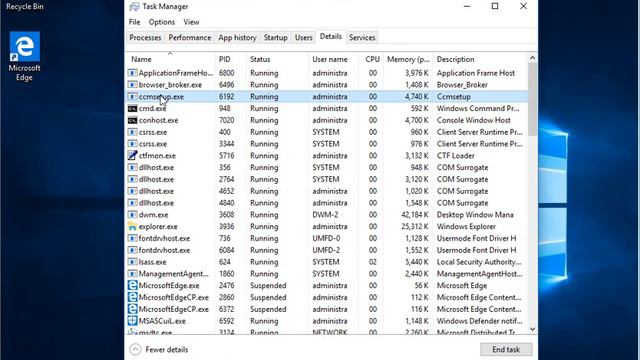Click the Local Security Authority description
The width and height of the screenshot is (640, 360).
click(479, 262)
